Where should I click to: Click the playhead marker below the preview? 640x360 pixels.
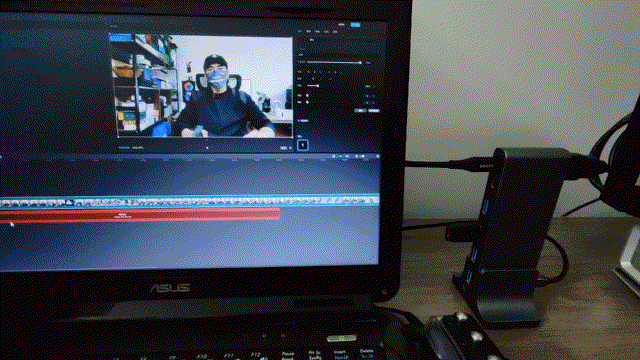pyautogui.click(x=207, y=148)
